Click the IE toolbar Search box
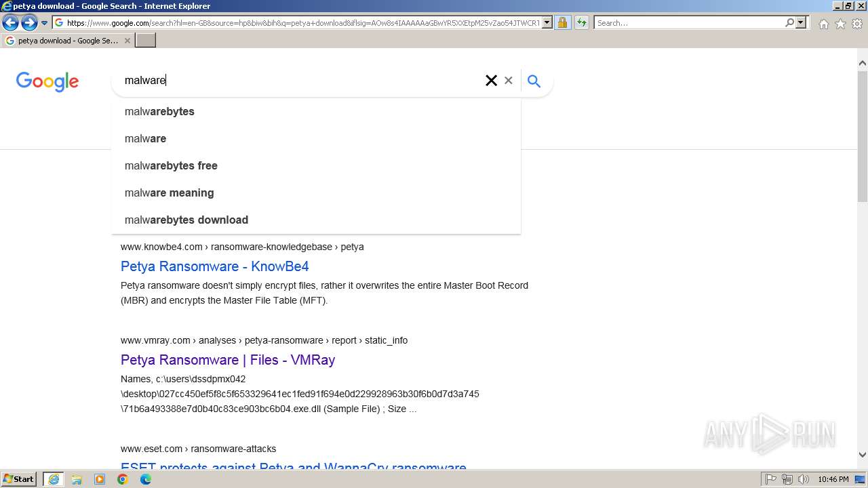 (689, 23)
